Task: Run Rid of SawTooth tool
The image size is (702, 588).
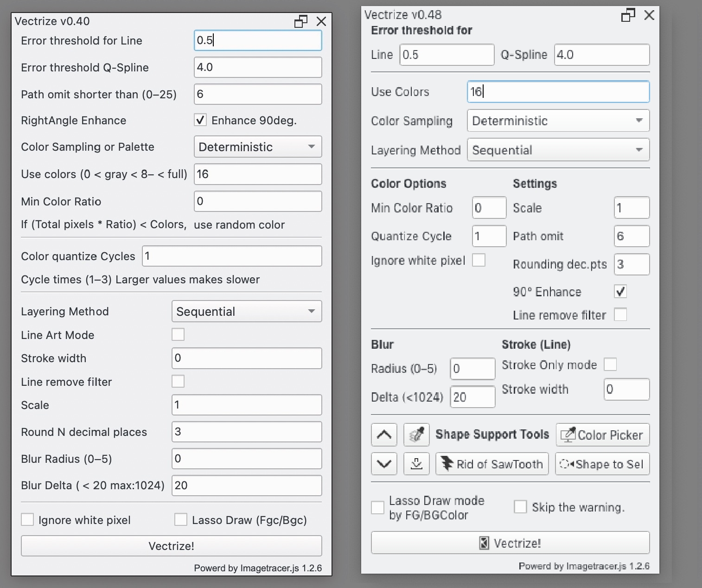Action: pos(492,464)
